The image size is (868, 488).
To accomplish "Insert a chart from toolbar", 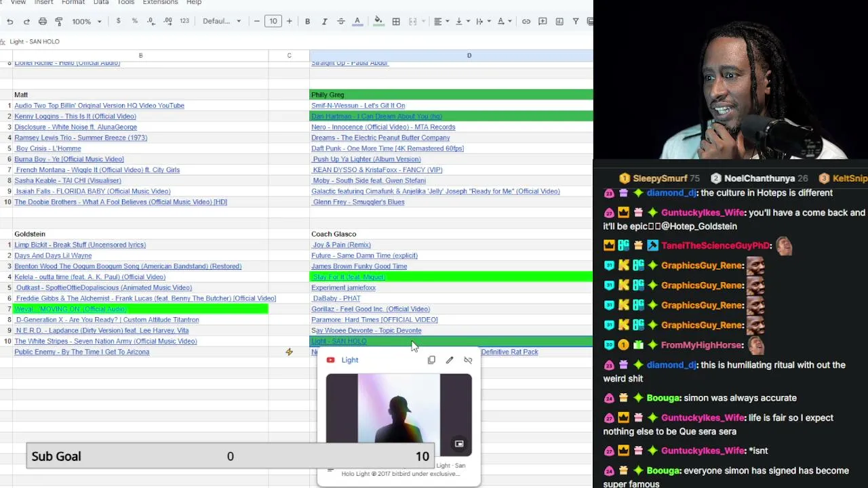I will 559,22.
